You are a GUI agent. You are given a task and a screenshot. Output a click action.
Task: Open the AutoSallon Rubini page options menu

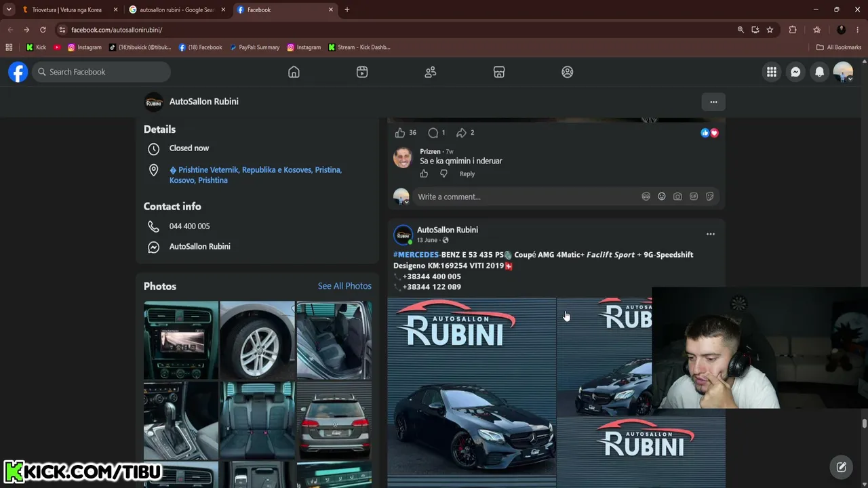click(713, 102)
